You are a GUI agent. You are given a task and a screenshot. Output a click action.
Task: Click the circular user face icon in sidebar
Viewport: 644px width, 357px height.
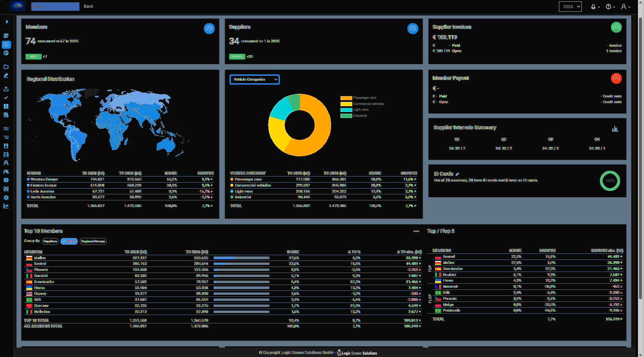(6, 181)
